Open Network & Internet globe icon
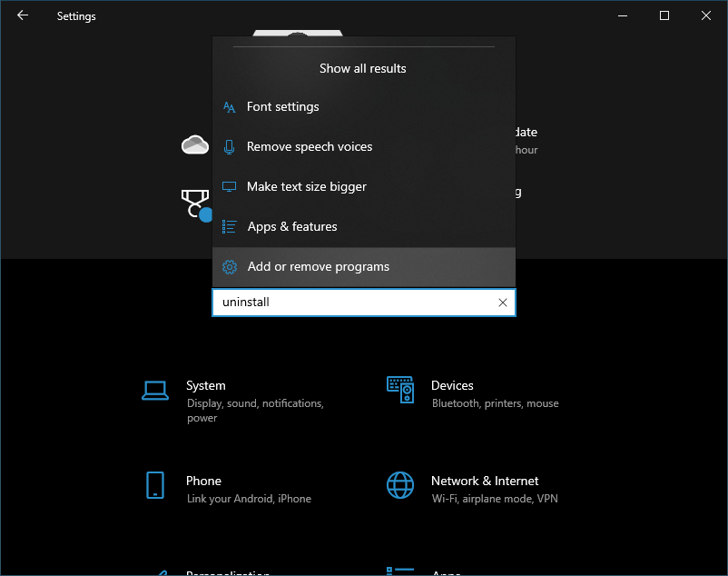Image resolution: width=728 pixels, height=576 pixels. (400, 486)
